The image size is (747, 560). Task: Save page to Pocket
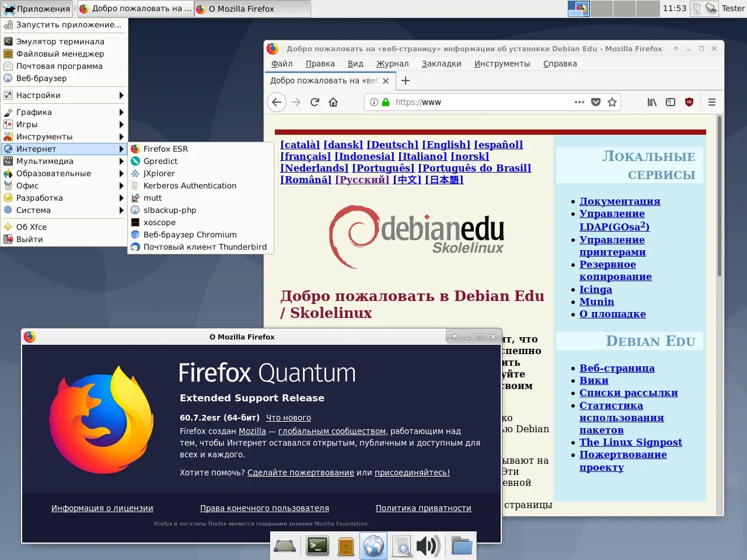pyautogui.click(x=596, y=102)
